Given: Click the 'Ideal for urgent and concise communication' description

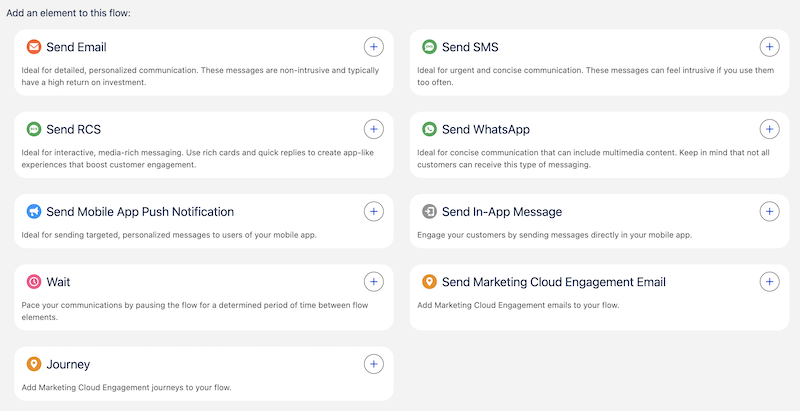Looking at the screenshot, I should click(595, 76).
